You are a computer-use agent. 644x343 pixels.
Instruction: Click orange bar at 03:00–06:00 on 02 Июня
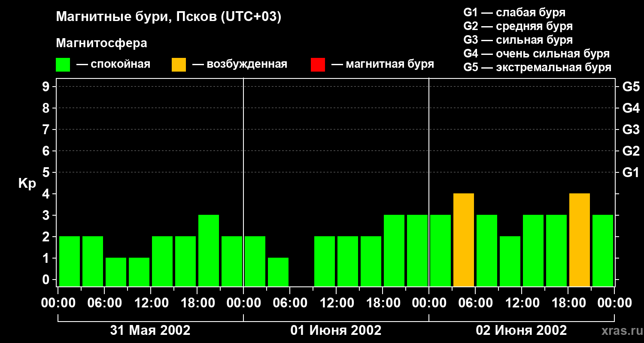pos(464,240)
